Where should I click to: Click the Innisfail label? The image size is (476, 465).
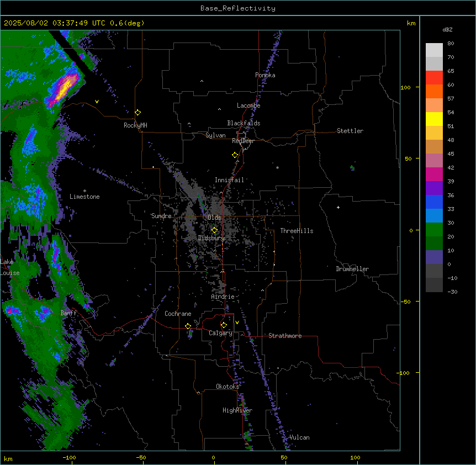tap(229, 180)
